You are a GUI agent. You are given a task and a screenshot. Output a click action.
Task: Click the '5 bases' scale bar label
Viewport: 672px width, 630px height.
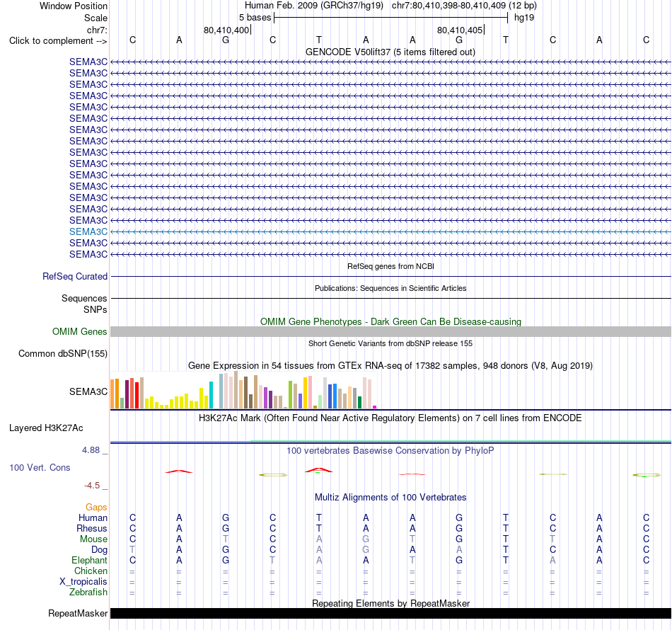(x=255, y=18)
